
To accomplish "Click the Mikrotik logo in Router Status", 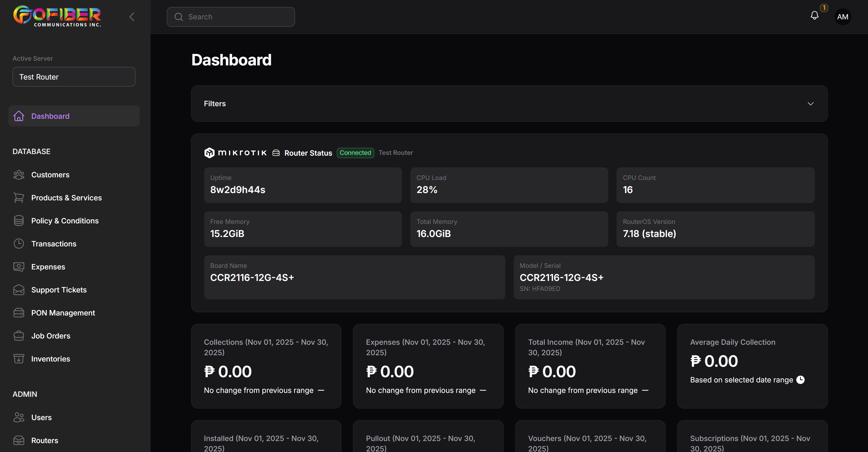I will [x=236, y=153].
